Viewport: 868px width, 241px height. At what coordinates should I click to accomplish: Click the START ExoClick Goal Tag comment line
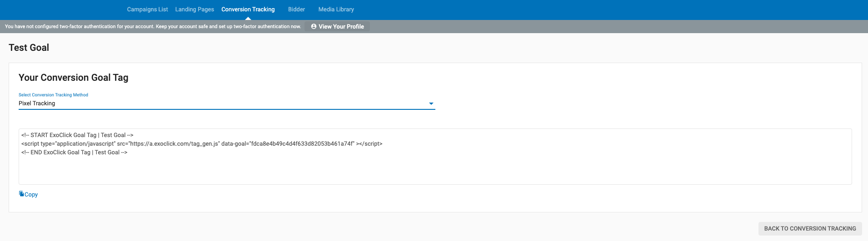click(x=77, y=135)
